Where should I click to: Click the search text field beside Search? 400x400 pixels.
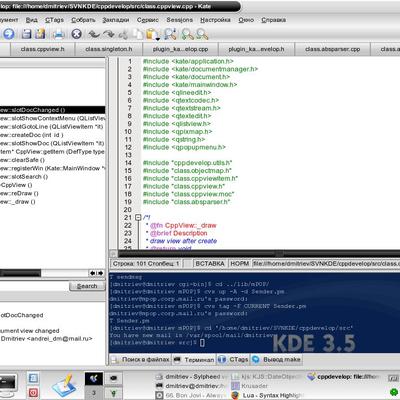[x=34, y=286]
